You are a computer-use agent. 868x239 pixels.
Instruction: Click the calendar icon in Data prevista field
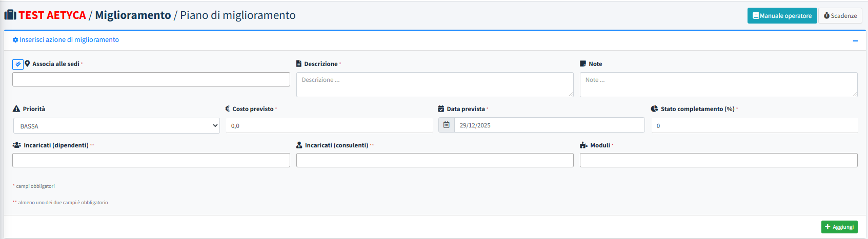tap(447, 125)
